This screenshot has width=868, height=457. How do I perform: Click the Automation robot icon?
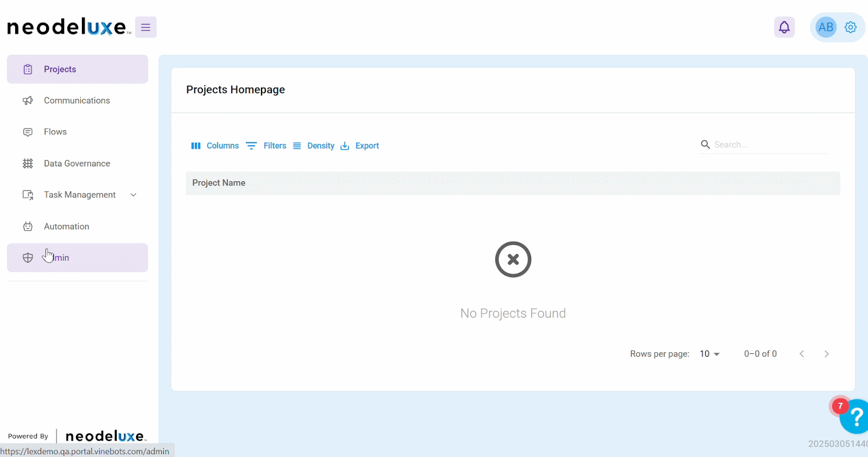point(28,227)
